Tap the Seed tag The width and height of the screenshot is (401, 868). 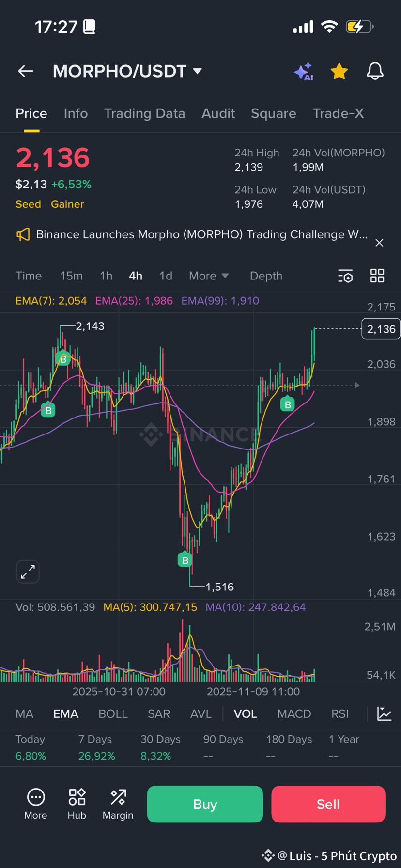pyautogui.click(x=28, y=204)
